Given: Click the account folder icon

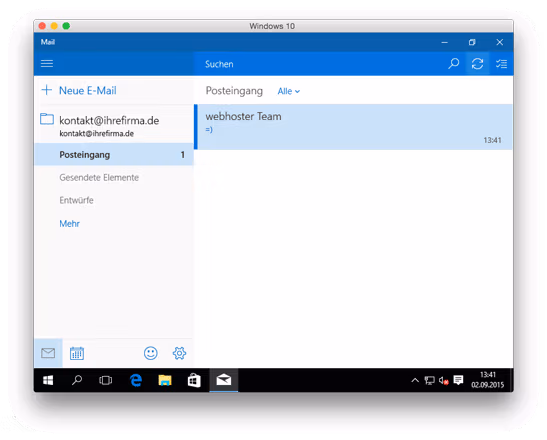Looking at the screenshot, I should [47, 119].
